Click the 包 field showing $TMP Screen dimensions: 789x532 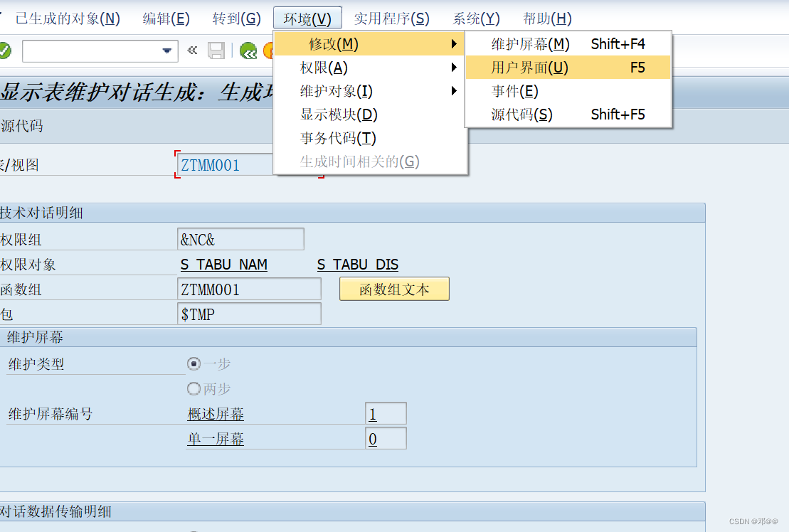point(249,314)
